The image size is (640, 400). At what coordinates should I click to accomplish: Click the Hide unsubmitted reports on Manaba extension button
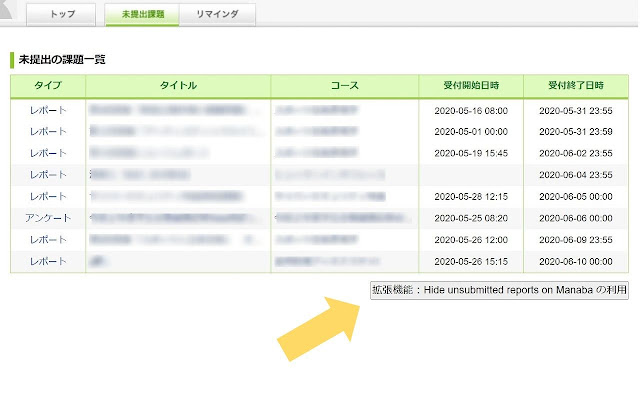(499, 290)
